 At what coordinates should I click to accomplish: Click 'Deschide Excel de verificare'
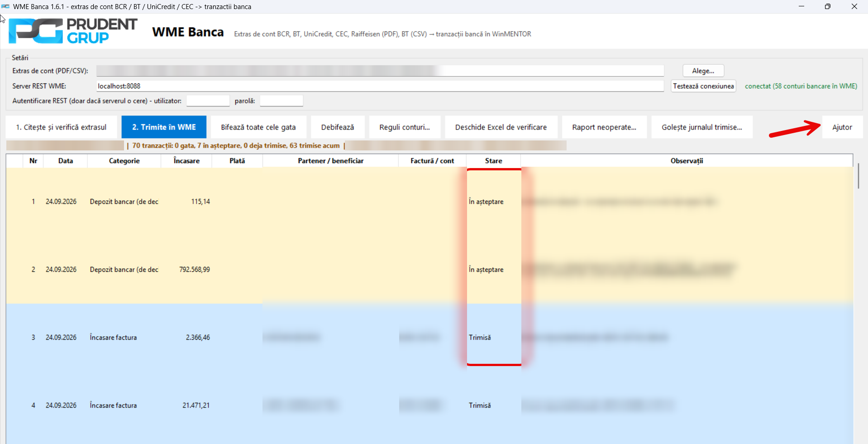(501, 127)
